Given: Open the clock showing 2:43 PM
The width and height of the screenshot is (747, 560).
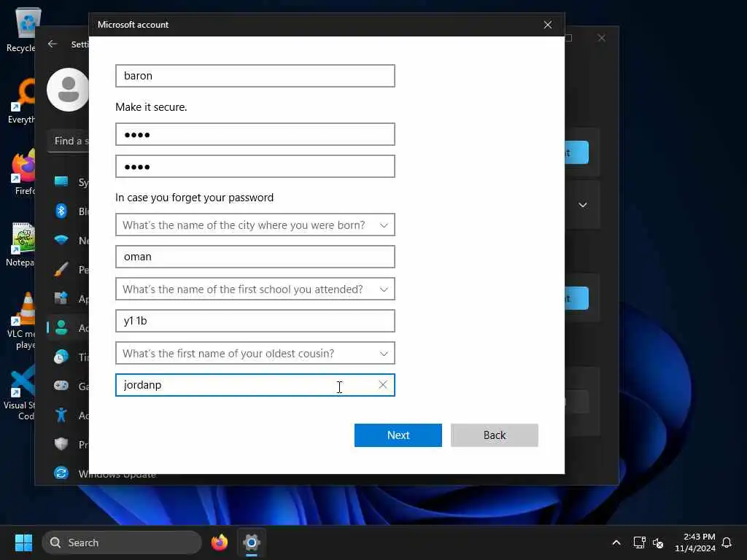Looking at the screenshot, I should coord(695,542).
